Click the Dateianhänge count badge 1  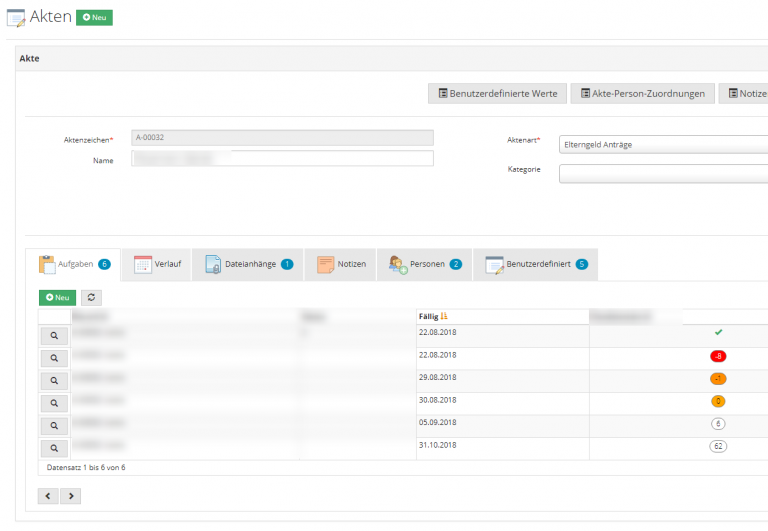pyautogui.click(x=287, y=265)
